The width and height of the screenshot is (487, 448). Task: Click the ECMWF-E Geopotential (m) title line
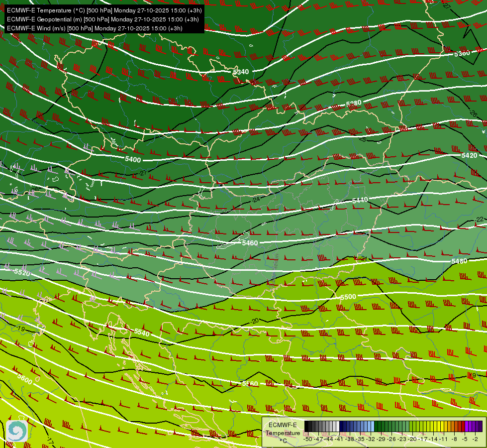click(x=103, y=19)
